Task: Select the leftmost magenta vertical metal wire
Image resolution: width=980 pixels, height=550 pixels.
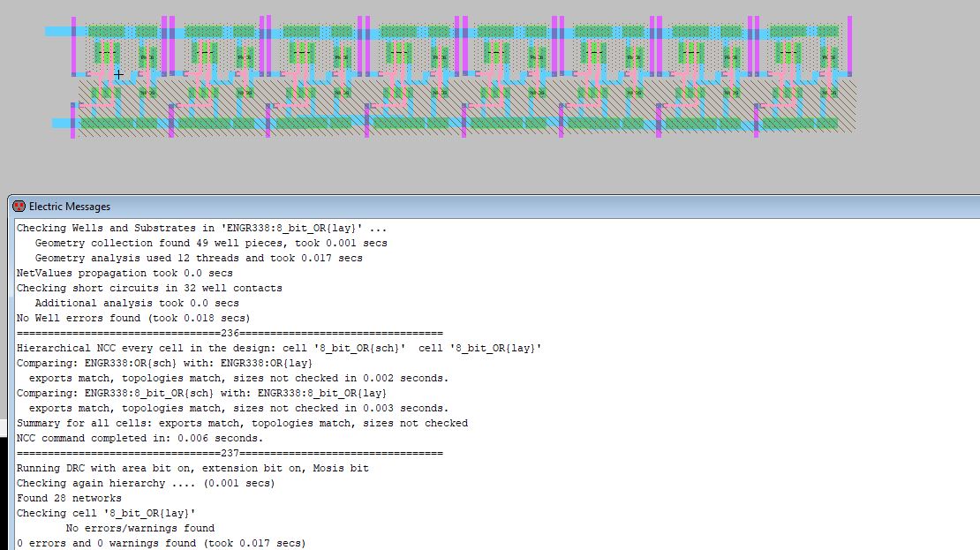Action: pos(73,44)
